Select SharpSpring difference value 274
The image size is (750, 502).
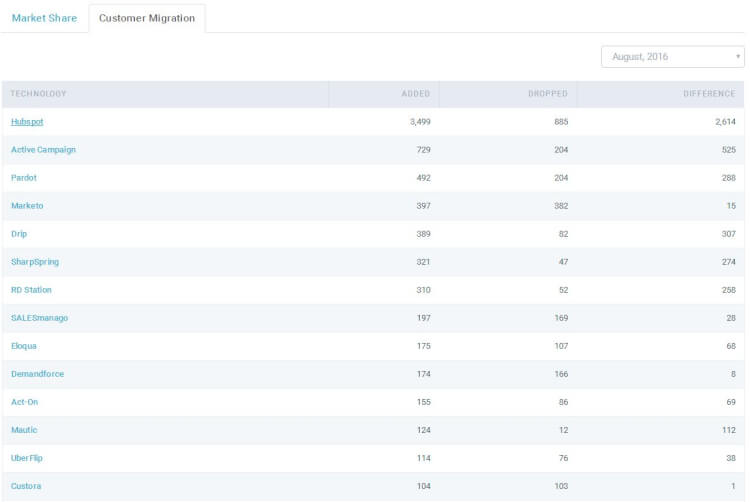728,262
